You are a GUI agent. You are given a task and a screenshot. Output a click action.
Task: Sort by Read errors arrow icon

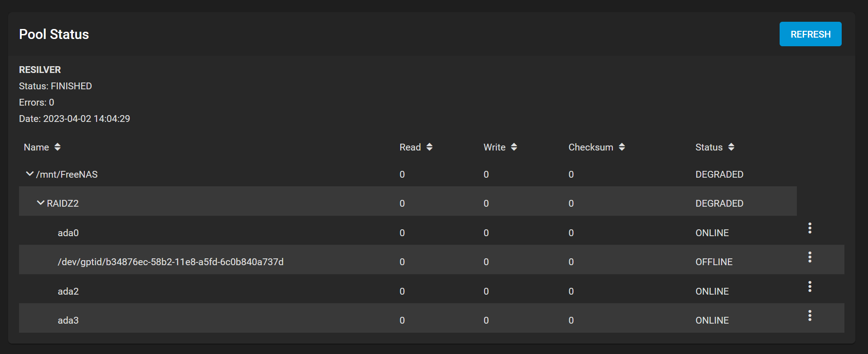coord(429,147)
